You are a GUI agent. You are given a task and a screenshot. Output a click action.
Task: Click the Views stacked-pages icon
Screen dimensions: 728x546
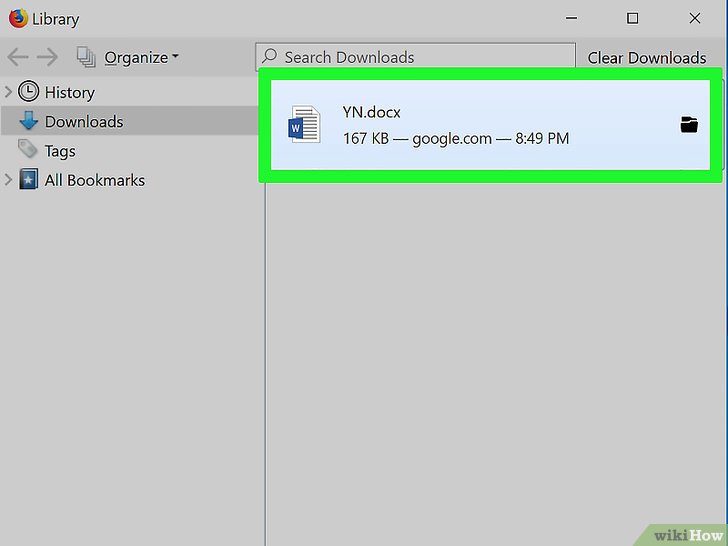pyautogui.click(x=86, y=57)
